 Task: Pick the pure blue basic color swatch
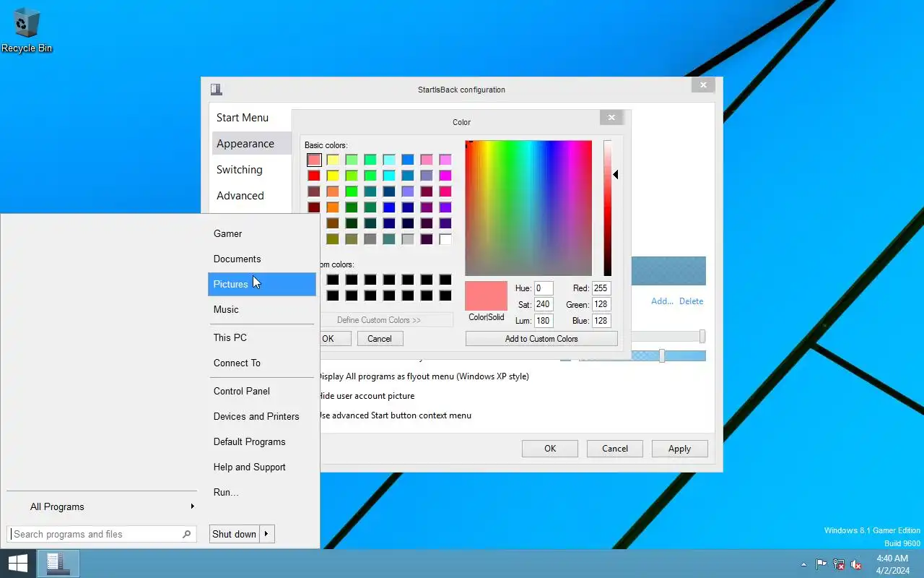tap(389, 207)
